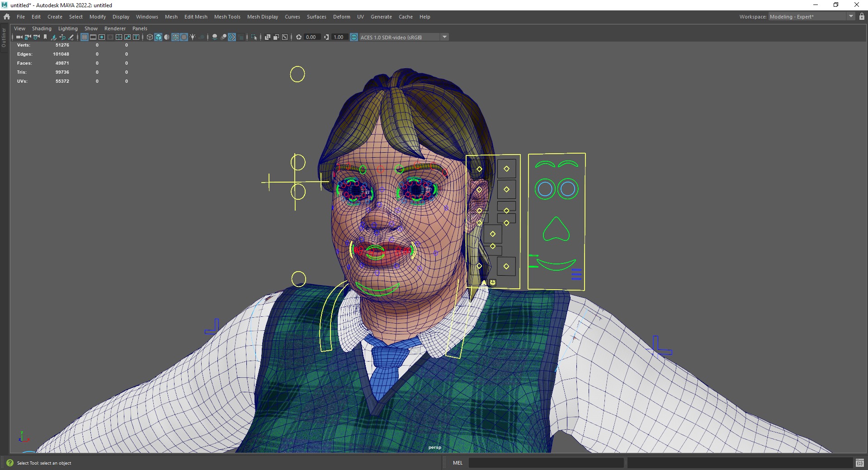
Task: Toggle X-Ray display mode
Action: coord(267,37)
